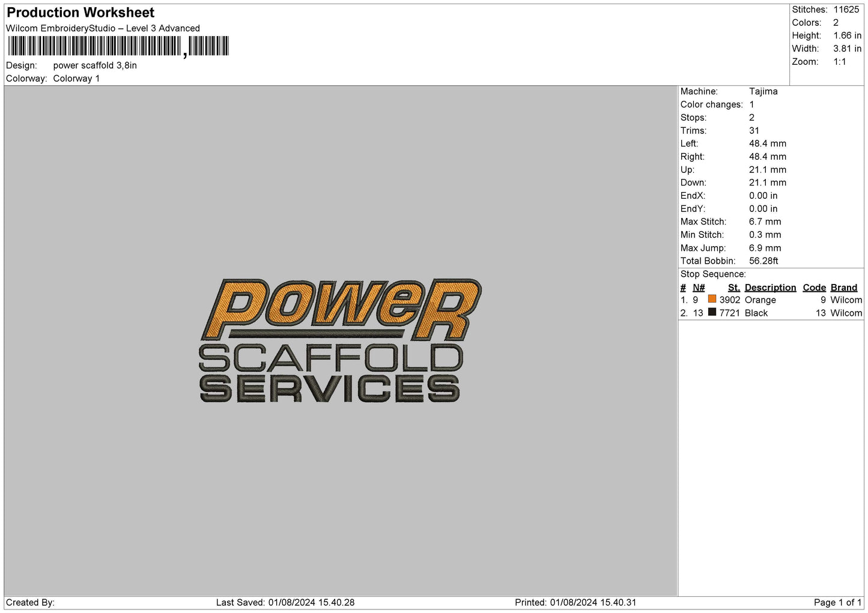This screenshot has width=868, height=613.
Task: Click the orange color swatch in row 1
Action: click(712, 299)
